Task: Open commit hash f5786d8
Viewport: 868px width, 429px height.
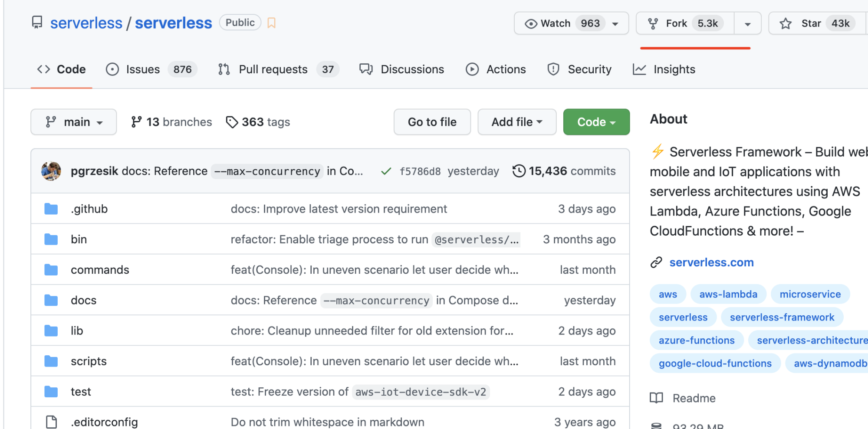Action: 420,171
